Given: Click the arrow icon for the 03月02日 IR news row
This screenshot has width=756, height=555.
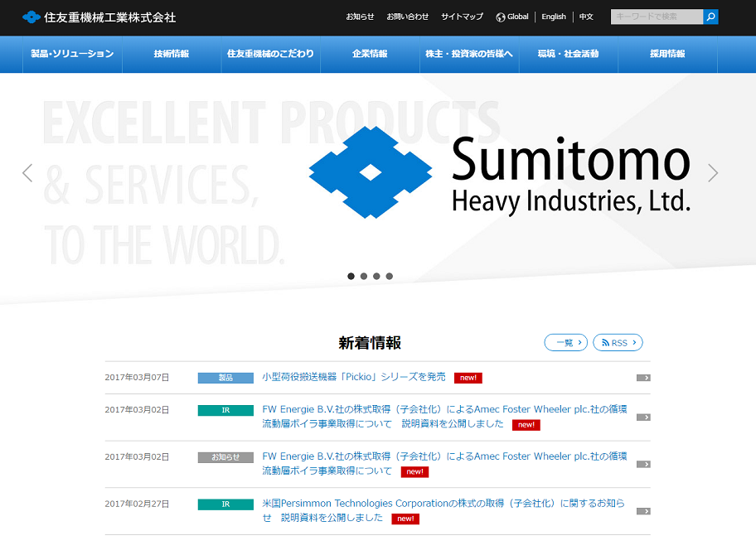Looking at the screenshot, I should pyautogui.click(x=643, y=417).
